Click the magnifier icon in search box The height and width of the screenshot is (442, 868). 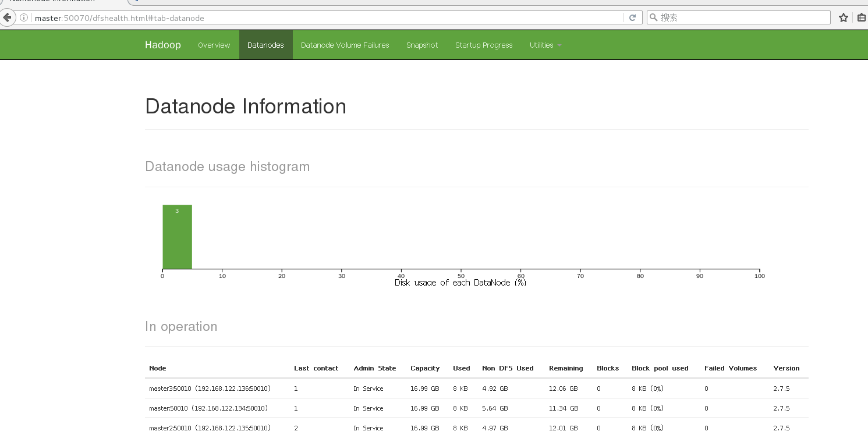[x=653, y=18]
